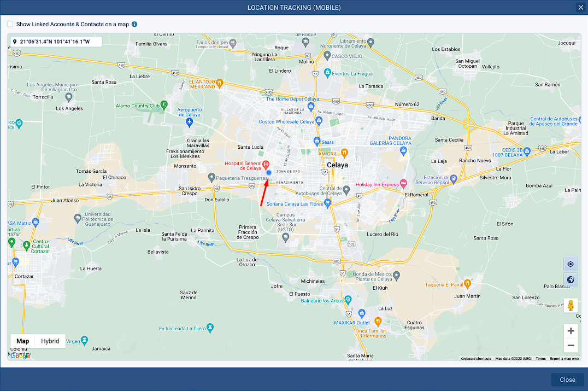The height and width of the screenshot is (391, 588).
Task: Click the Hospital General de Celaya marker
Action: tap(266, 164)
